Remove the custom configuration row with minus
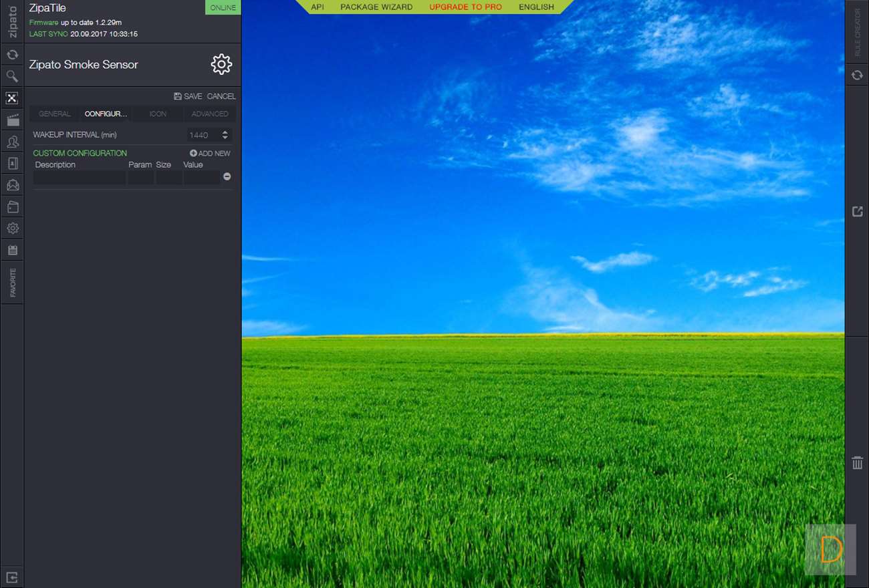Image resolution: width=869 pixels, height=588 pixels. [x=227, y=176]
